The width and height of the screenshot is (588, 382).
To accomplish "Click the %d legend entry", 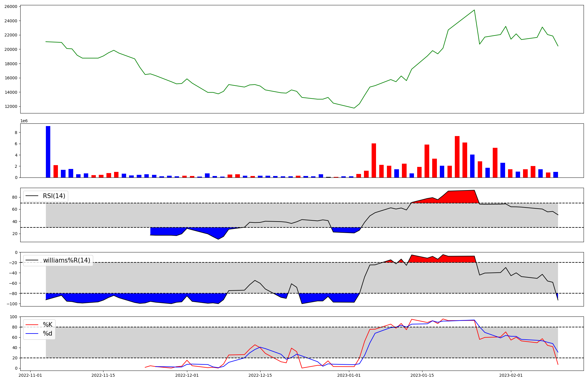I will 48,334.
